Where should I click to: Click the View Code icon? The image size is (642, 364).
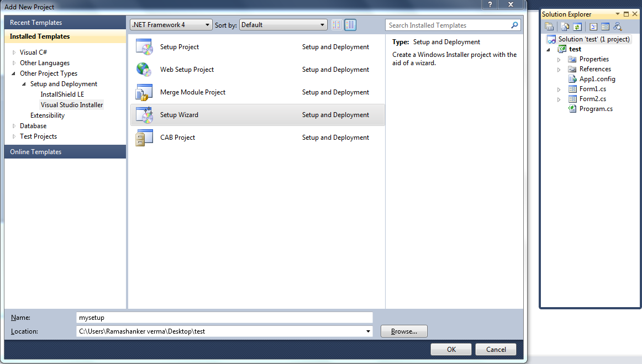593,26
